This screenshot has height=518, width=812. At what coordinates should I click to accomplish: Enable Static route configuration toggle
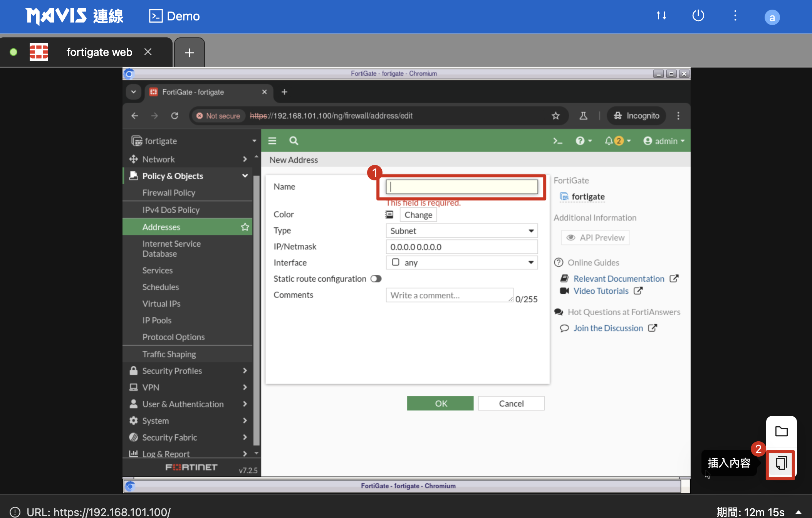(x=376, y=279)
